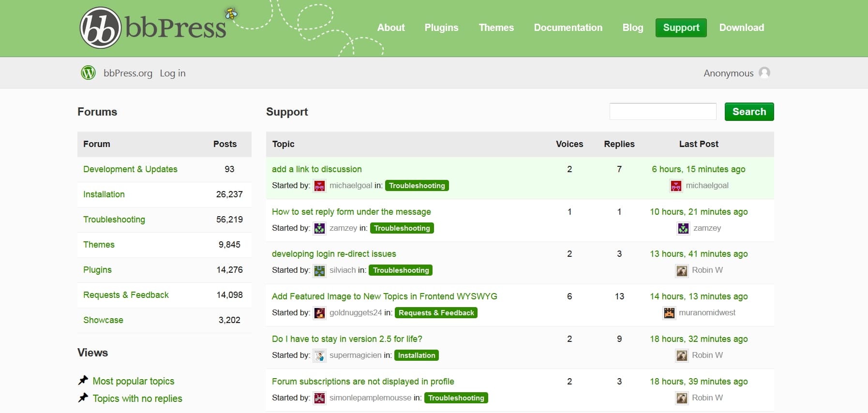
Task: View Topics with no replies
Action: click(137, 398)
